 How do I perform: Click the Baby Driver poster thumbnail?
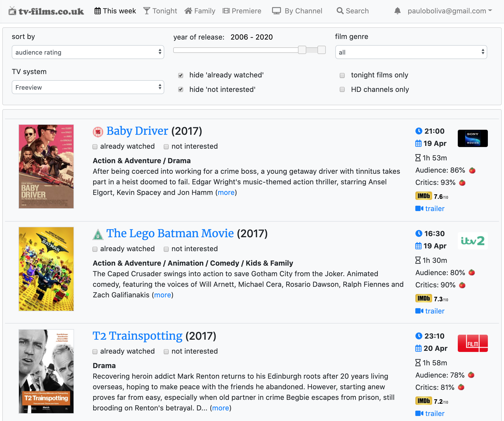pos(46,167)
